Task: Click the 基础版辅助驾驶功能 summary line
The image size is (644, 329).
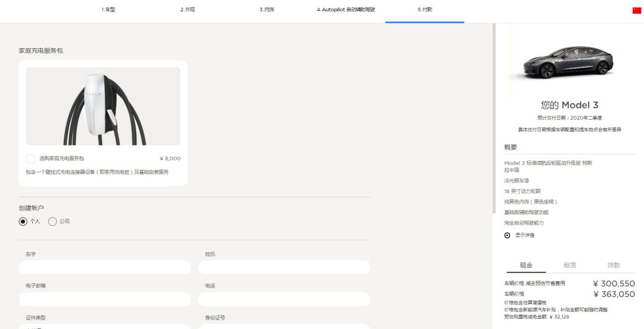Action: 527,212
